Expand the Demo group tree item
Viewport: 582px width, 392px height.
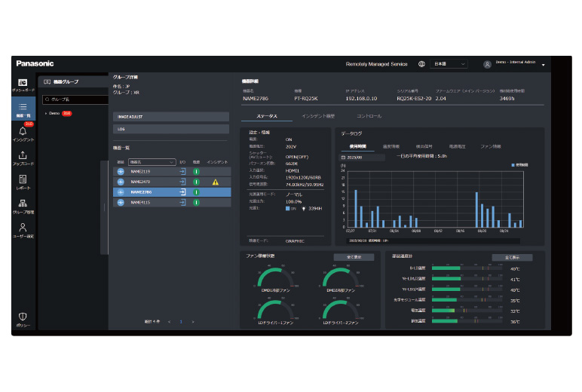(44, 113)
